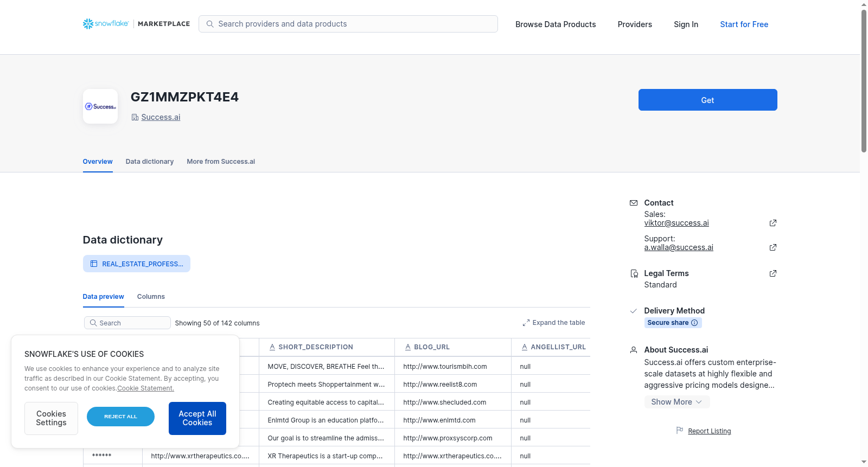868x467 pixels.
Task: Click the 'Our goal is to streamline' cell
Action: (x=327, y=438)
